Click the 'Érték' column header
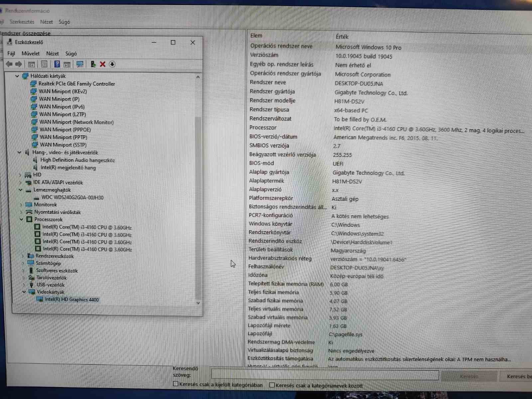532x399 pixels. pyautogui.click(x=342, y=36)
